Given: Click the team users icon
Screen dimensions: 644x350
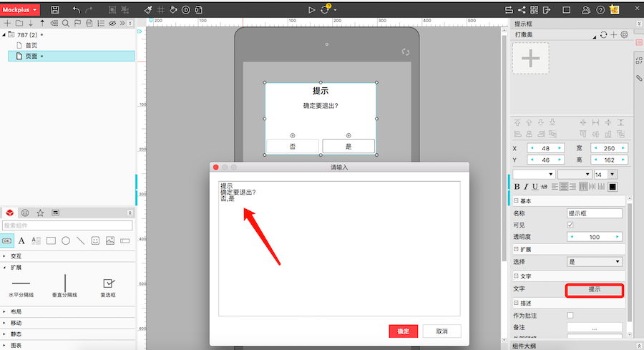Looking at the screenshot, I should [x=586, y=10].
